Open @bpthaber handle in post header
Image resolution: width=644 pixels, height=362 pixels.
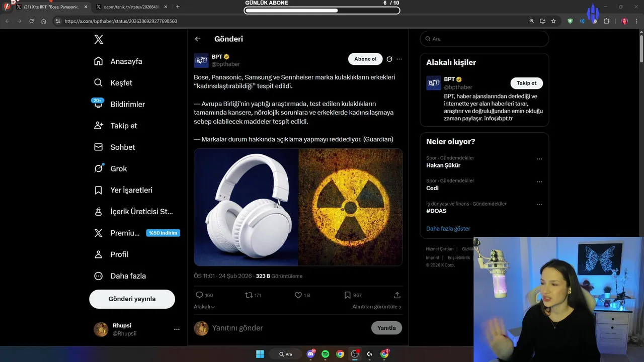click(x=225, y=64)
